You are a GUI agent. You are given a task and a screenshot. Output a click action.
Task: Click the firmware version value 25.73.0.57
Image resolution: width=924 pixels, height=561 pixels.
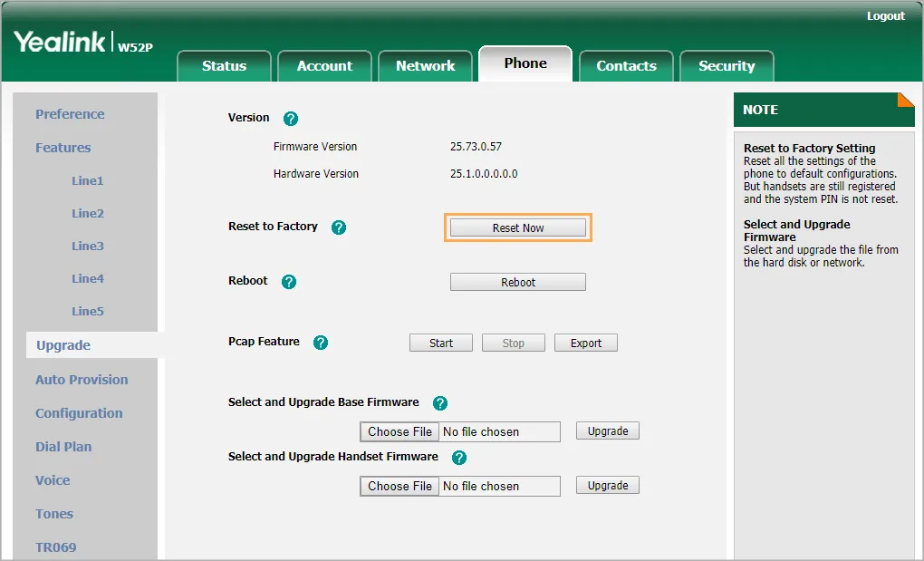(476, 147)
